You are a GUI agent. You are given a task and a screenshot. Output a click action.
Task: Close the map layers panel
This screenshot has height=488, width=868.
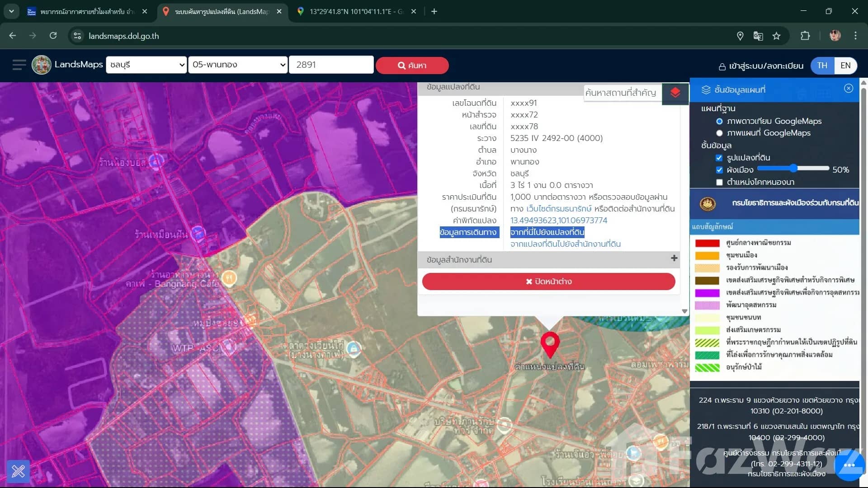[x=848, y=89]
